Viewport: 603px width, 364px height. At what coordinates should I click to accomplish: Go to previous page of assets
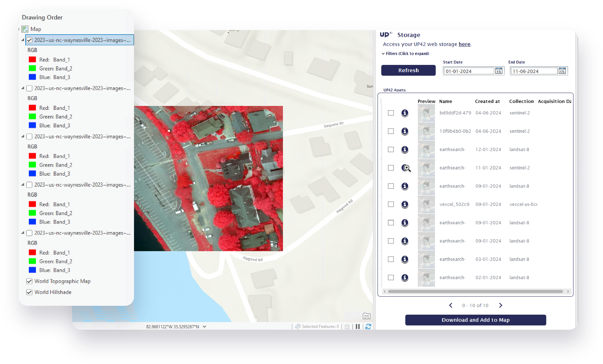tap(451, 305)
